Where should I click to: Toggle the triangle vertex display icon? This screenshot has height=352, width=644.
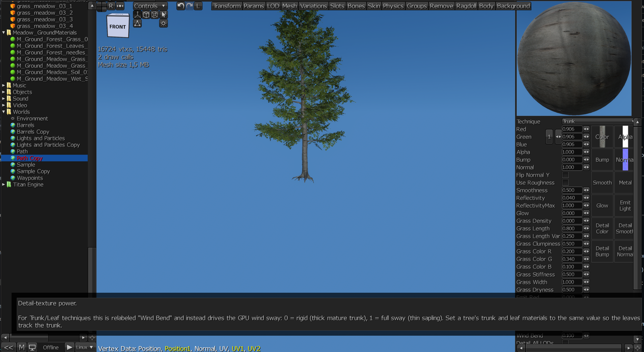pyautogui.click(x=137, y=23)
